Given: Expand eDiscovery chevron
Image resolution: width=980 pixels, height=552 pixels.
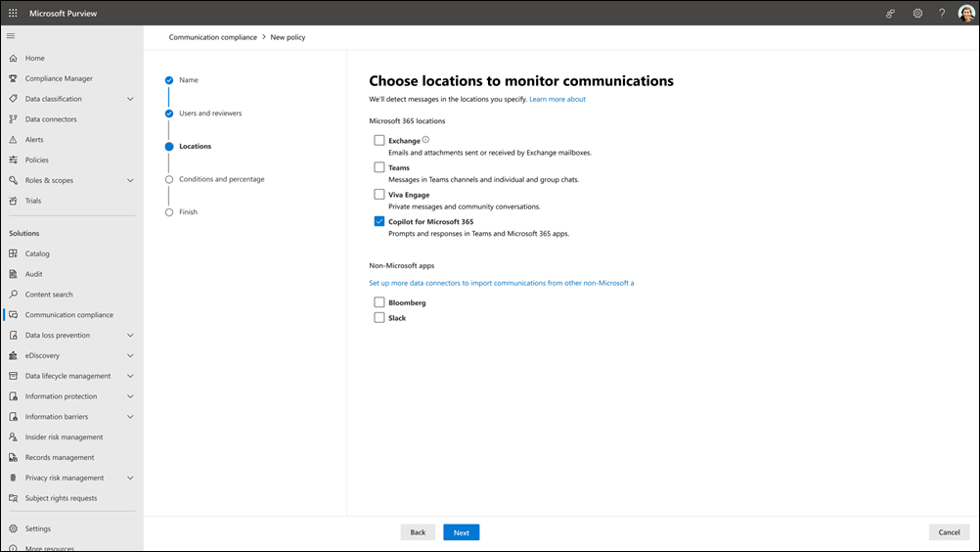Looking at the screenshot, I should [130, 355].
